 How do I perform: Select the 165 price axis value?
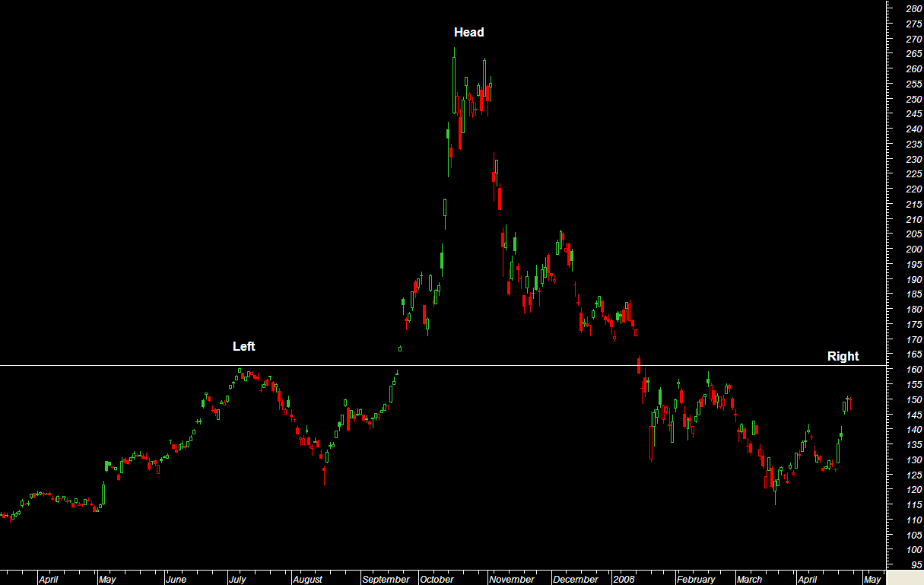click(914, 354)
